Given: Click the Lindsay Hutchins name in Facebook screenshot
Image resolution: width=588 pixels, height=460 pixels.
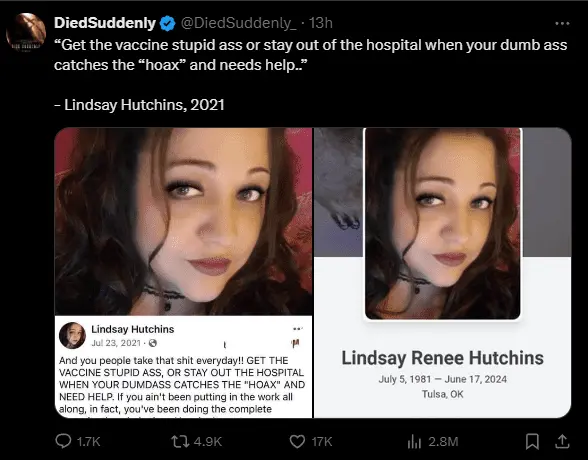Looking at the screenshot, I should [x=133, y=329].
